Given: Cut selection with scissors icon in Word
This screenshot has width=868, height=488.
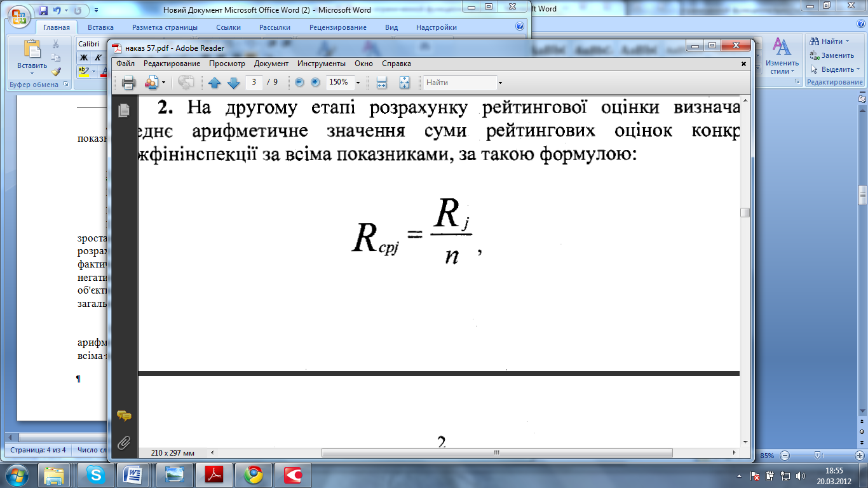Looking at the screenshot, I should pyautogui.click(x=56, y=44).
